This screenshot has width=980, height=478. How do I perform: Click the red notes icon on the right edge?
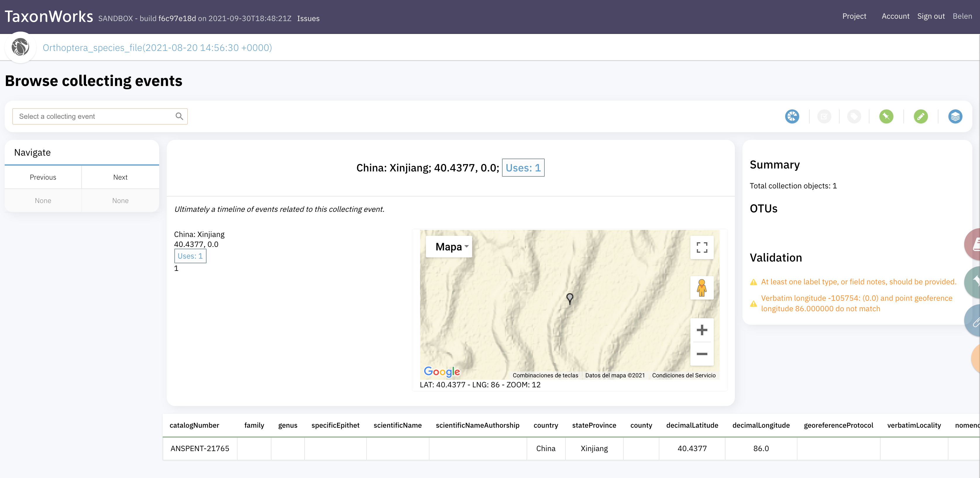pyautogui.click(x=975, y=244)
